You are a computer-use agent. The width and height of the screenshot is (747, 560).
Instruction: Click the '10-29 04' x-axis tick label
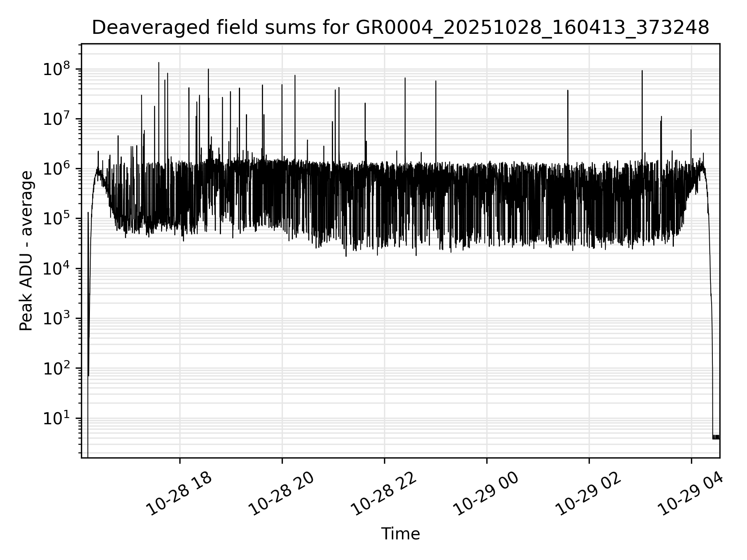691,493
